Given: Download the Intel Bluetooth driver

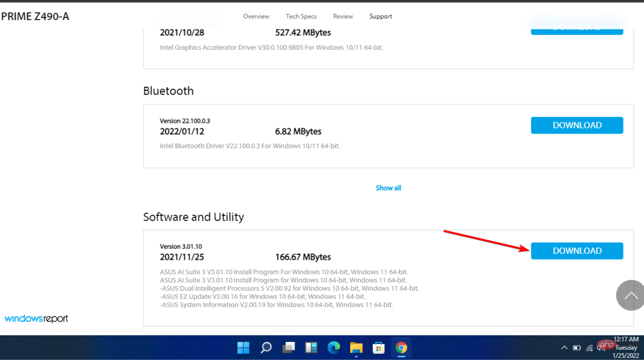Looking at the screenshot, I should (577, 125).
